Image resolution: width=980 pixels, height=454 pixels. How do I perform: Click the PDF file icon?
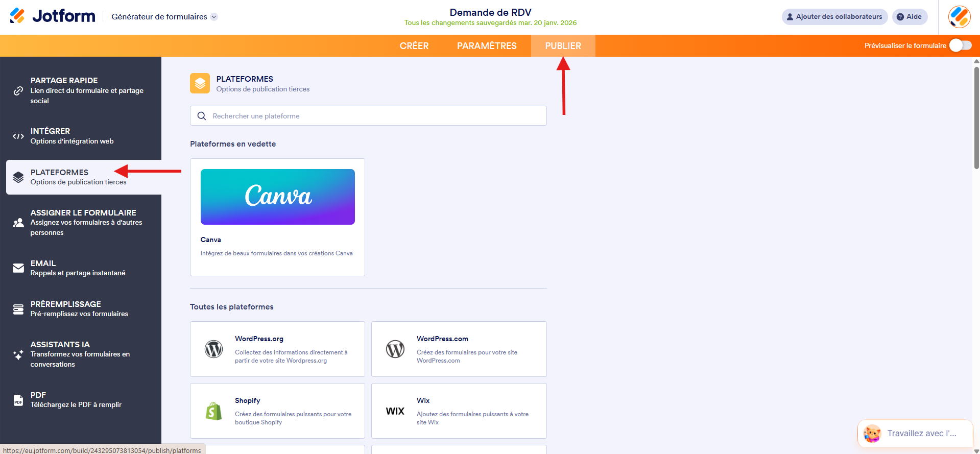coord(18,400)
